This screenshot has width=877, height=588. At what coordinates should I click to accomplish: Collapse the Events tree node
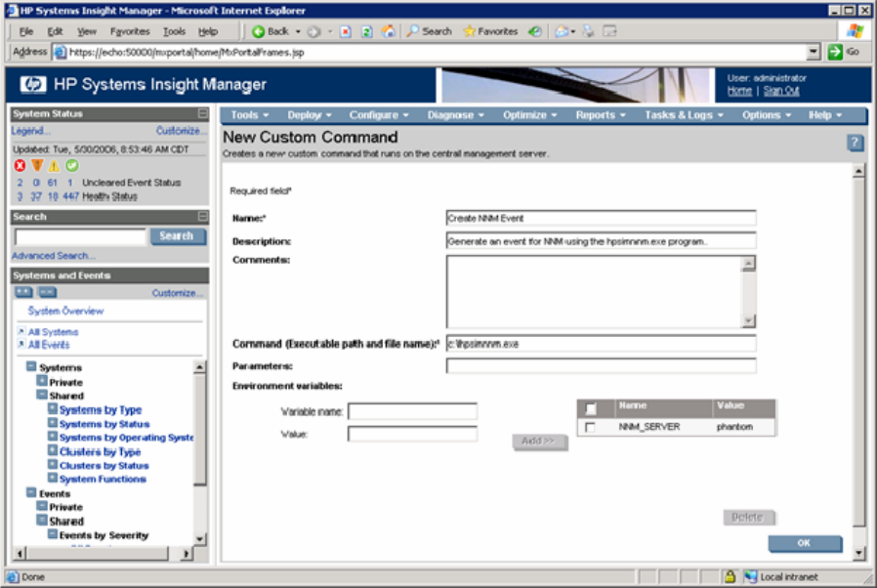(31, 493)
